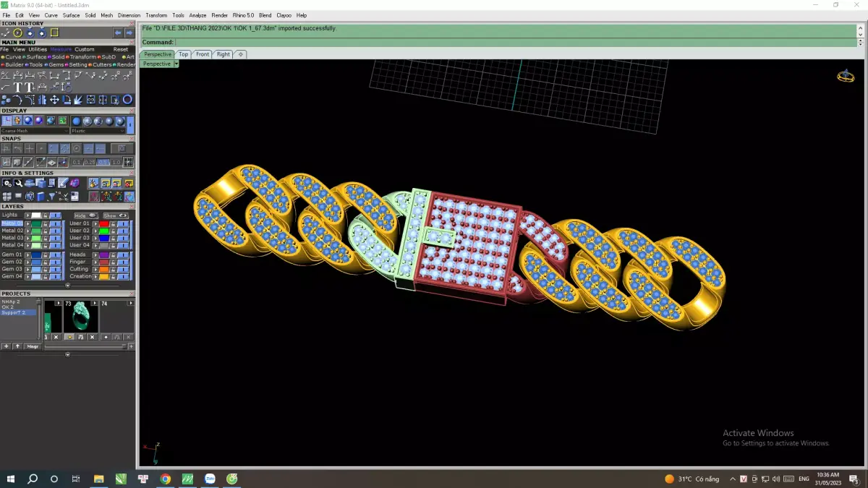This screenshot has width=868, height=488.
Task: Open the Plastic material dropdown
Action: coord(98,131)
